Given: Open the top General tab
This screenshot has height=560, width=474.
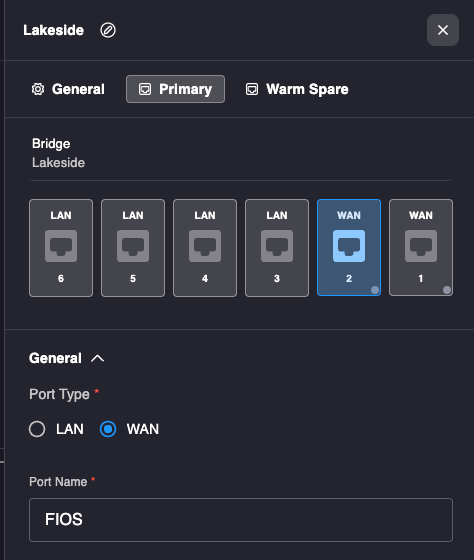Looking at the screenshot, I should pyautogui.click(x=68, y=89).
